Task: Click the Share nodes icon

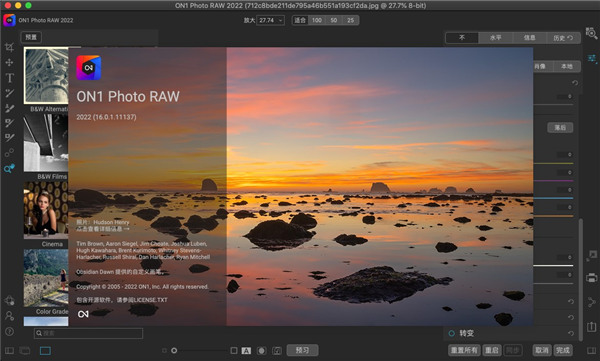Action: coord(592,302)
